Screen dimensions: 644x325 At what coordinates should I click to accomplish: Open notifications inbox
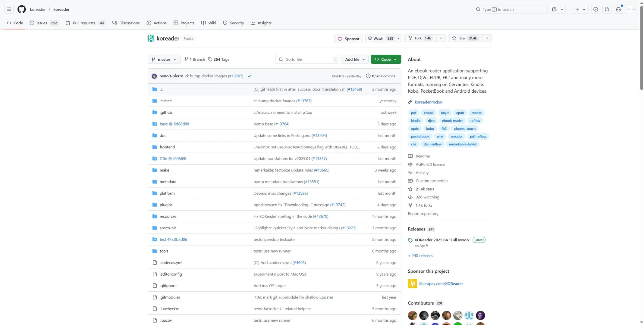click(618, 9)
